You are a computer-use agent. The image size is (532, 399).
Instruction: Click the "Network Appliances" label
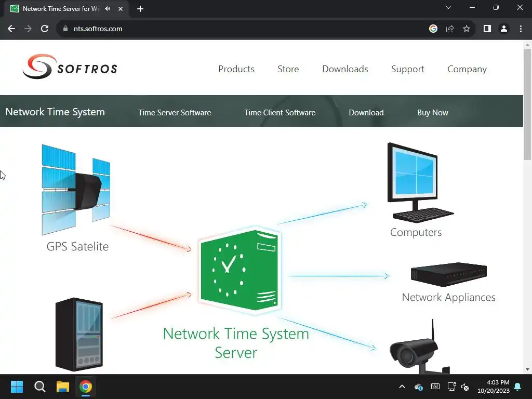pos(448,297)
